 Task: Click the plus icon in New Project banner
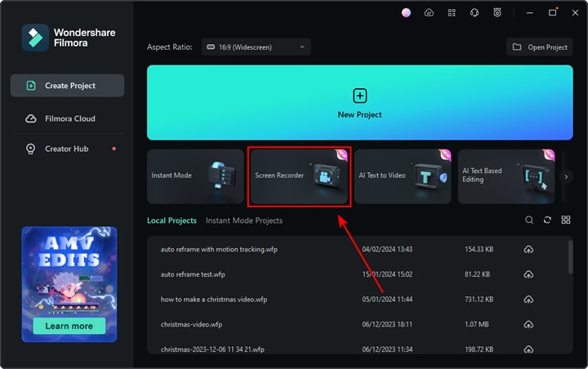click(x=359, y=96)
